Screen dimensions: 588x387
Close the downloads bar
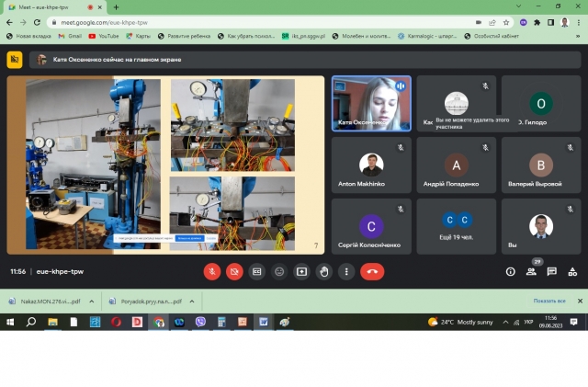point(580,301)
